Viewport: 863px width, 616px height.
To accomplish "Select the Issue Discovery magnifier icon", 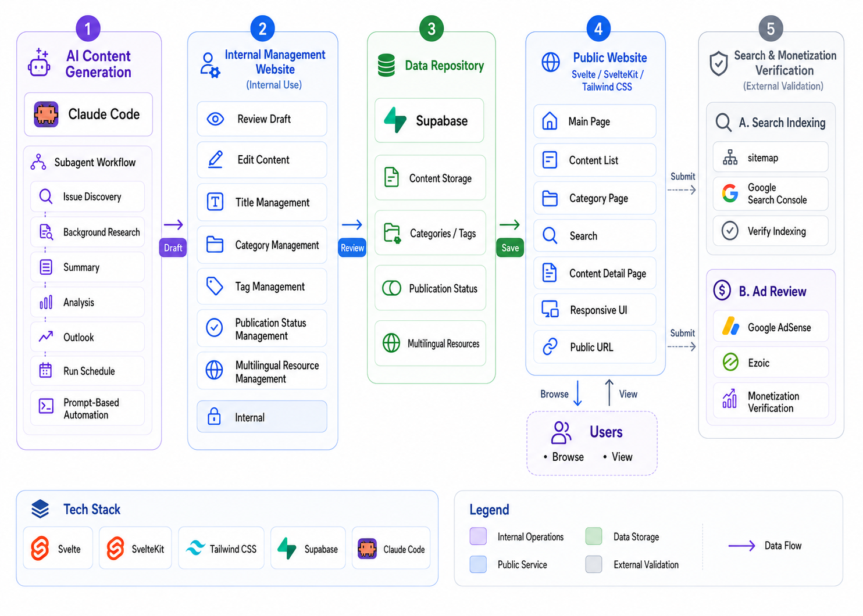I will click(x=46, y=196).
